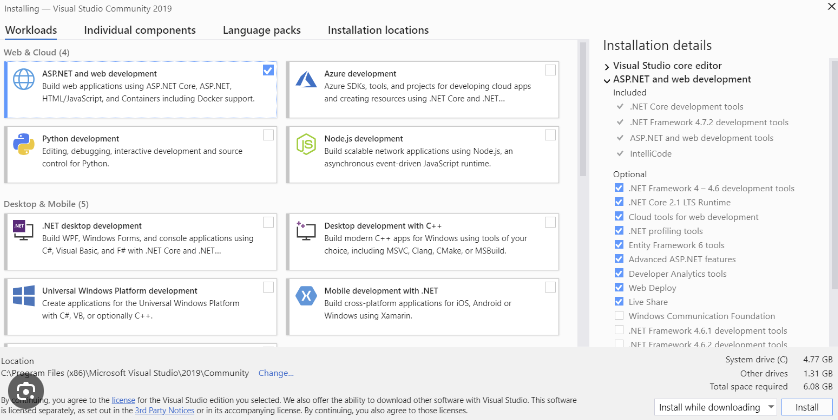Click the ASP.NET globe workload icon
Viewport: 838px width, 420px height.
click(x=24, y=81)
